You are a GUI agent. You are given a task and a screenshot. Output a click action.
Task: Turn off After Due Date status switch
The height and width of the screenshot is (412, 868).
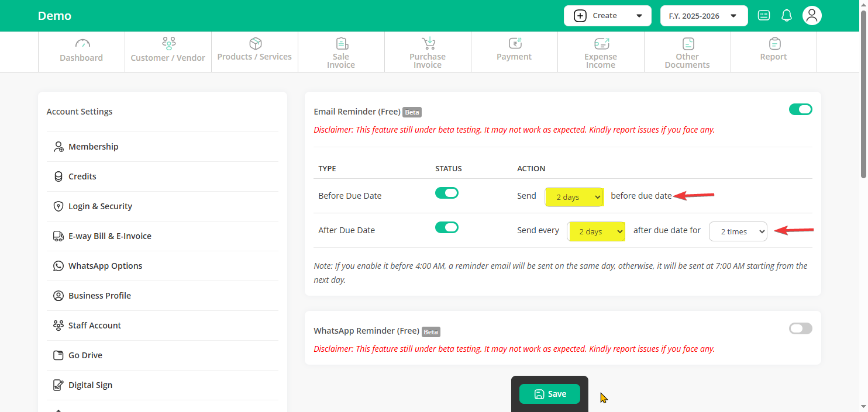click(x=447, y=227)
